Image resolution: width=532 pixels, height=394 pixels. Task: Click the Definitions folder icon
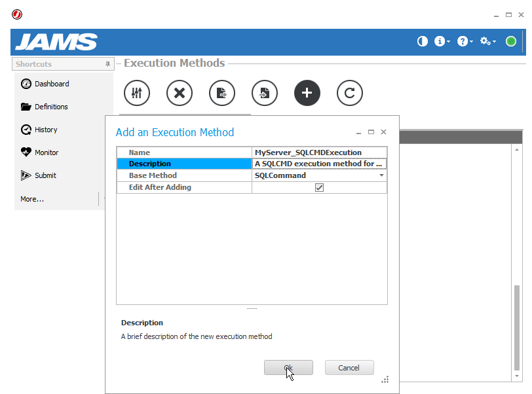click(26, 107)
